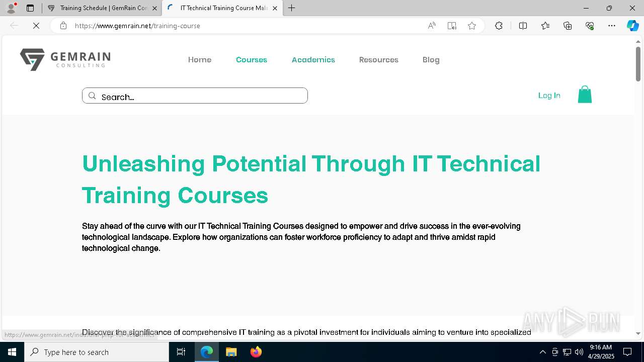Close the IT Technical Training Course tab

pos(275,8)
